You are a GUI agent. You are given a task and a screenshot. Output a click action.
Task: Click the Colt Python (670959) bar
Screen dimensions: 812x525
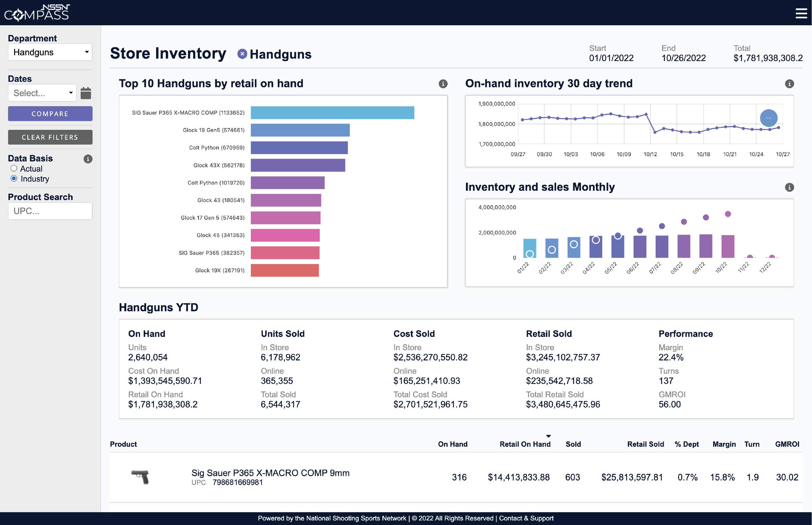(299, 148)
